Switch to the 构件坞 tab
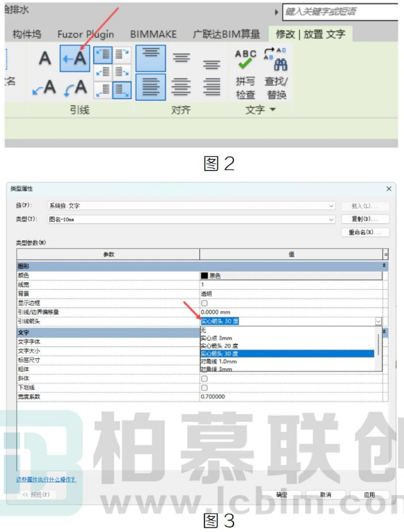This screenshot has height=532, width=404. tap(27, 34)
